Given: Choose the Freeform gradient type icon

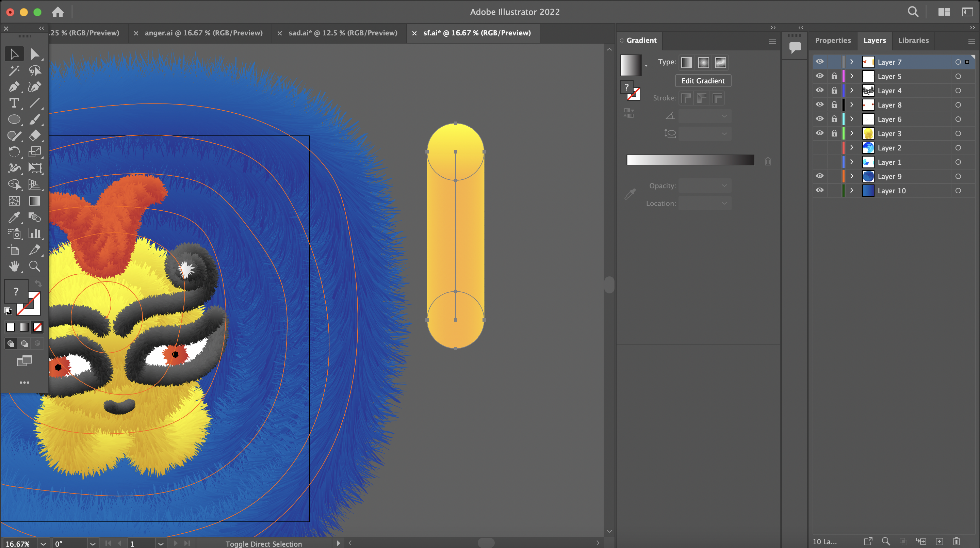Looking at the screenshot, I should (x=721, y=62).
